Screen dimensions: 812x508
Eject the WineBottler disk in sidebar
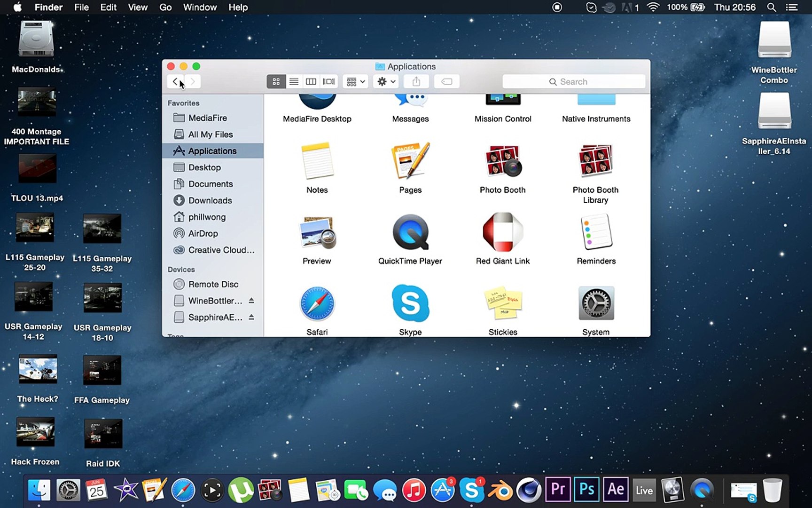[x=251, y=301]
